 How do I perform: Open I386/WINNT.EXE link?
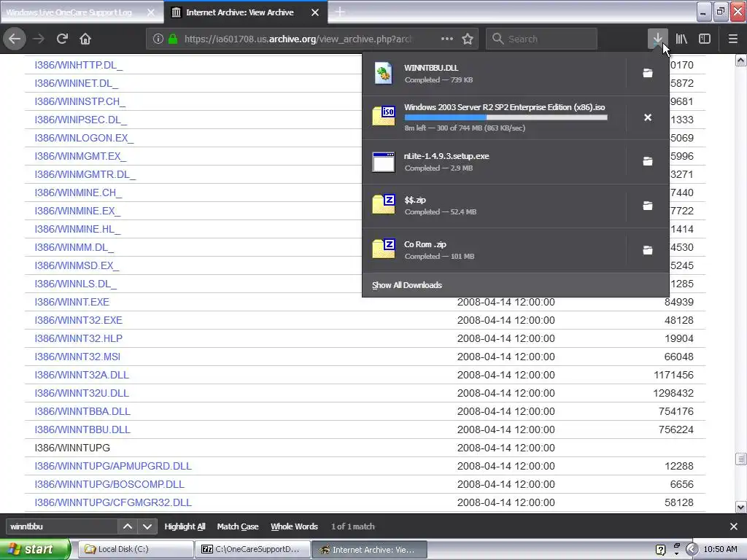click(x=72, y=302)
